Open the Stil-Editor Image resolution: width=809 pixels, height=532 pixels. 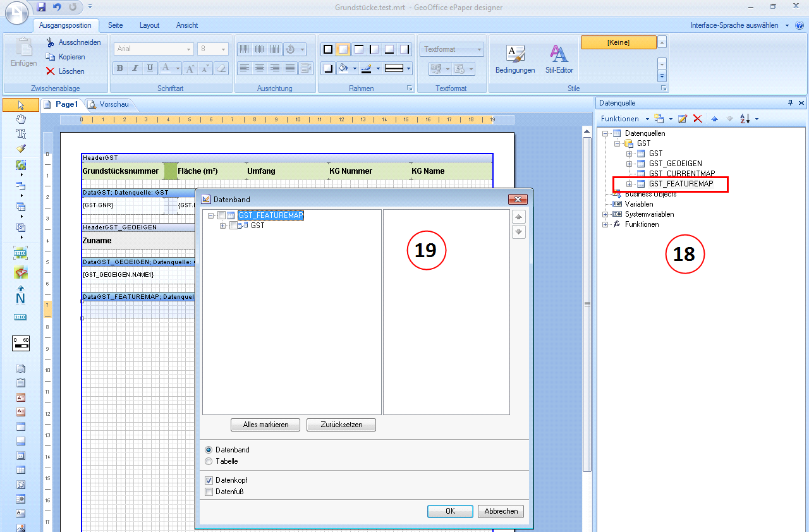(x=559, y=59)
